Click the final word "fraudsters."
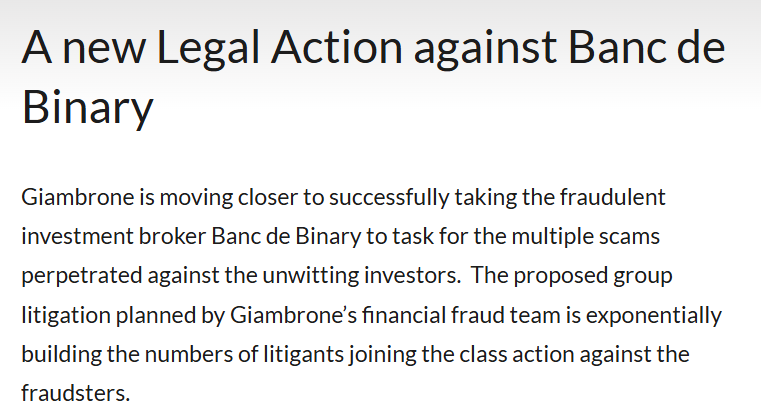Viewport: 761px width, 414px height. click(76, 393)
